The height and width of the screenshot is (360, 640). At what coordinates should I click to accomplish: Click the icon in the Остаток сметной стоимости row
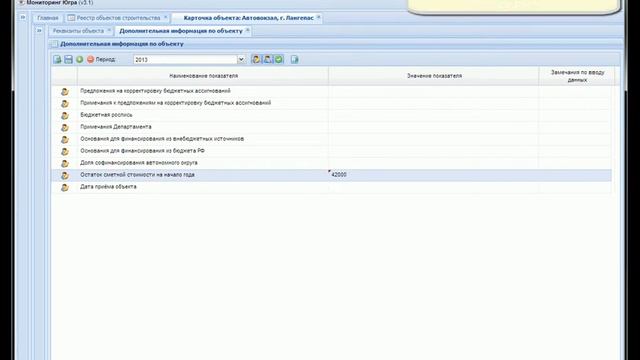pos(64,175)
